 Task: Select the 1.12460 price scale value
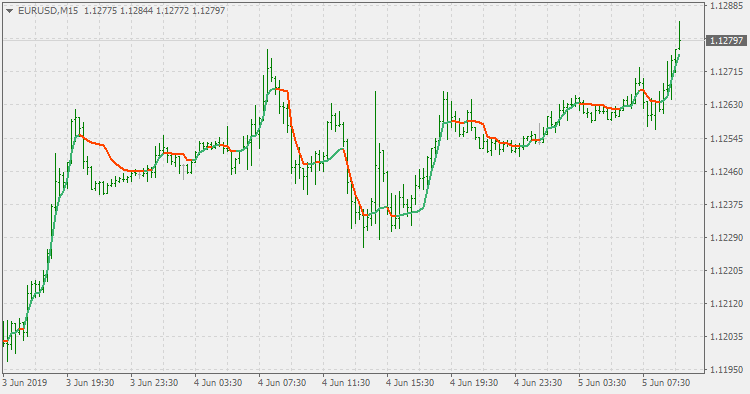727,171
